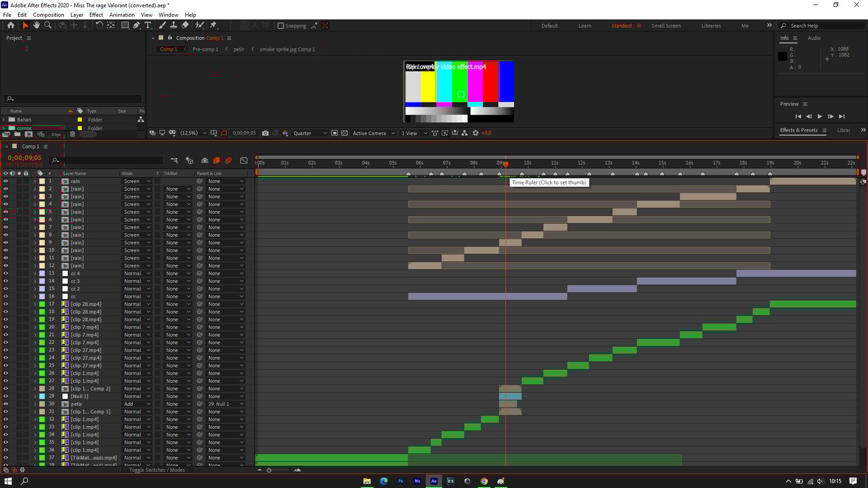Screen dimensions: 868x488
Task: Select the Puppet Pin tool
Action: click(x=213, y=25)
